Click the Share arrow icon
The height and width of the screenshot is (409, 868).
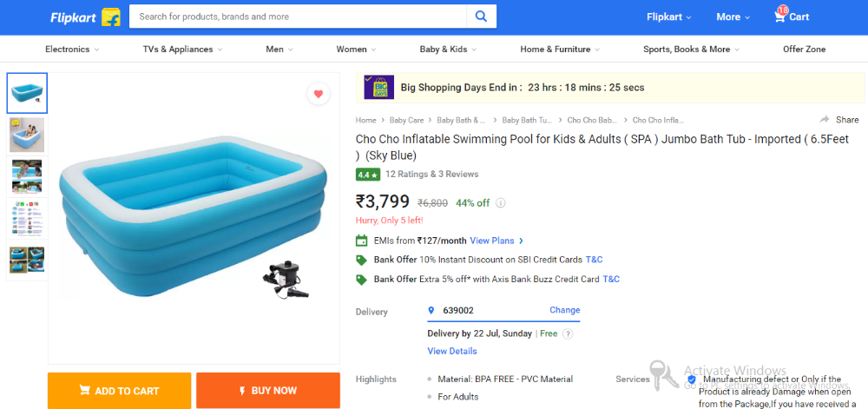pos(824,120)
